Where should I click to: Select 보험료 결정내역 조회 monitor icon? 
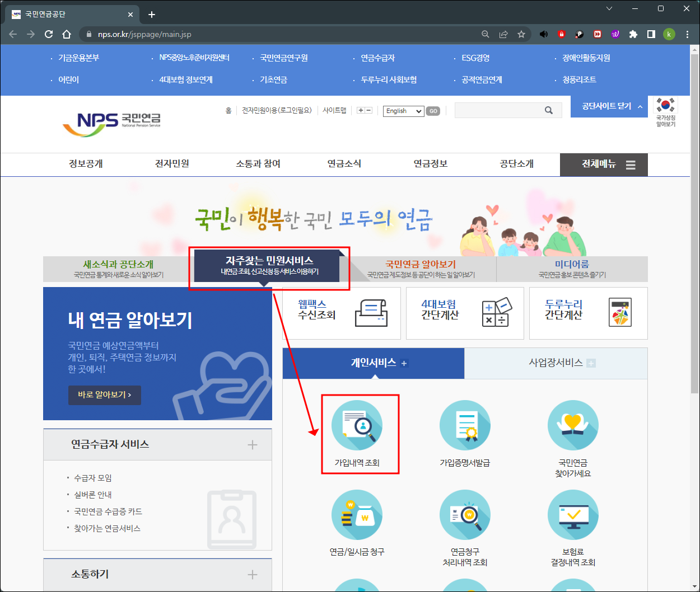pyautogui.click(x=573, y=515)
